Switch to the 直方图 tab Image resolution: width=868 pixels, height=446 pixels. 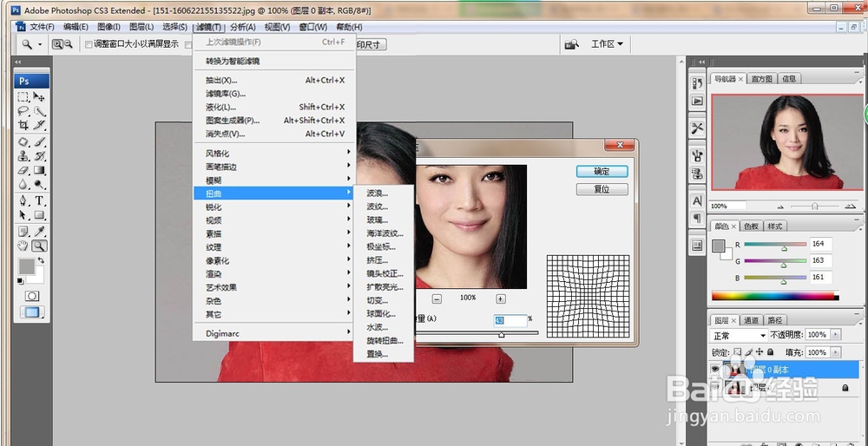[762, 79]
